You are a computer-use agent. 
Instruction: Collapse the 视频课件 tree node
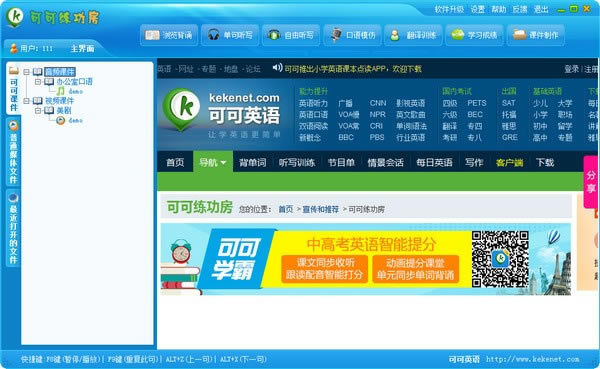[26, 101]
